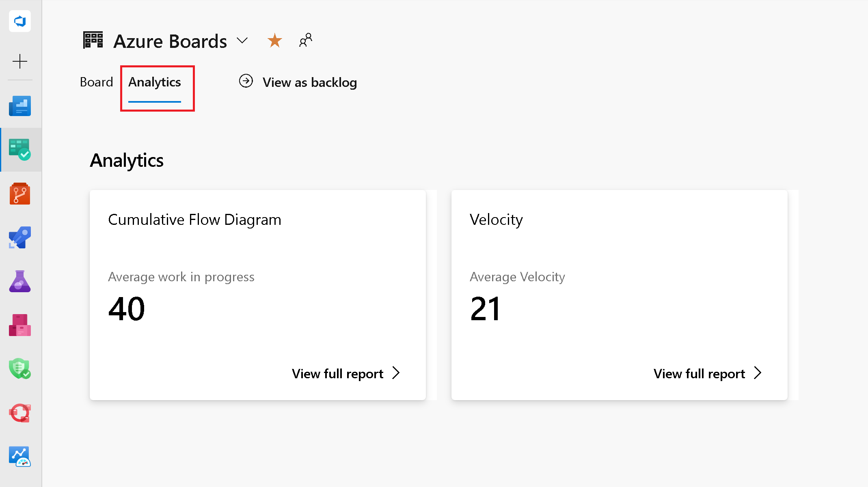868x487 pixels.
Task: Click the manage members icon
Action: pos(306,39)
